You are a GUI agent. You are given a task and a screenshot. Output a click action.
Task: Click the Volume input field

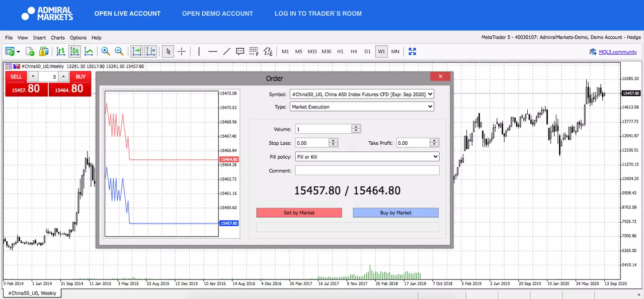324,129
